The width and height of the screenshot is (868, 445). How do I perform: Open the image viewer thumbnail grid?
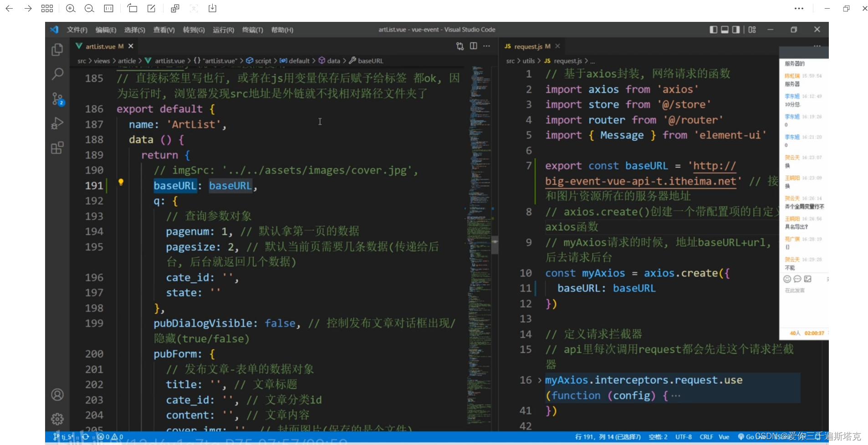click(47, 8)
